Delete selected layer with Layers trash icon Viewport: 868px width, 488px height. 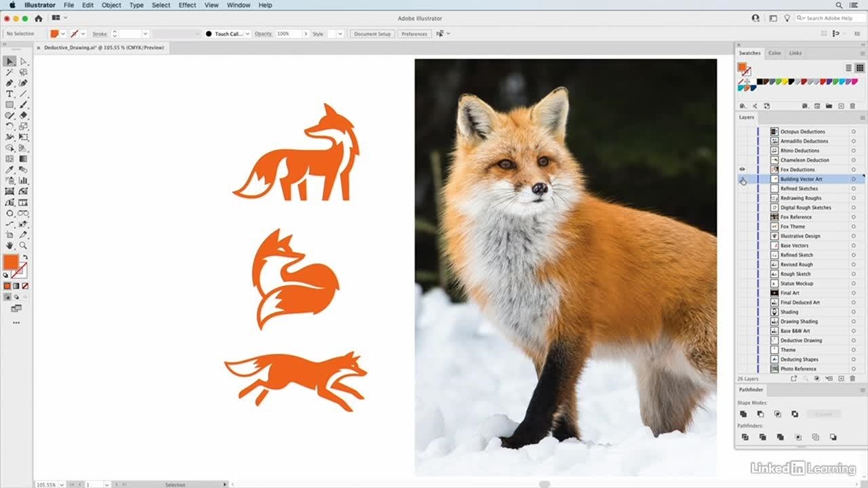852,379
